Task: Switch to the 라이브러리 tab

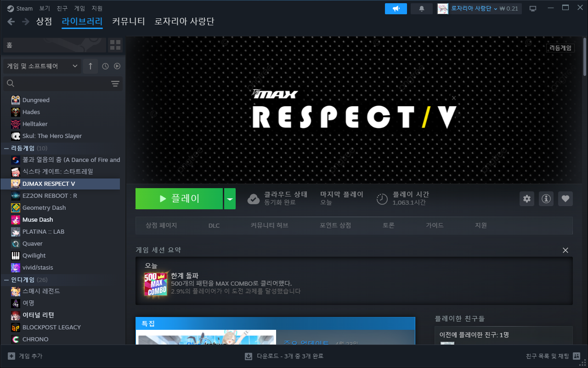Action: pos(82,21)
